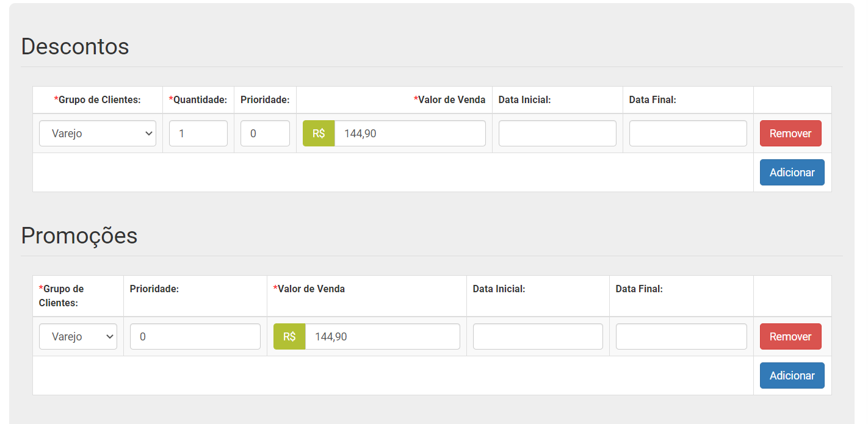The height and width of the screenshot is (424, 868).
Task: Click the R$ currency badge in Descontos
Action: click(x=319, y=134)
